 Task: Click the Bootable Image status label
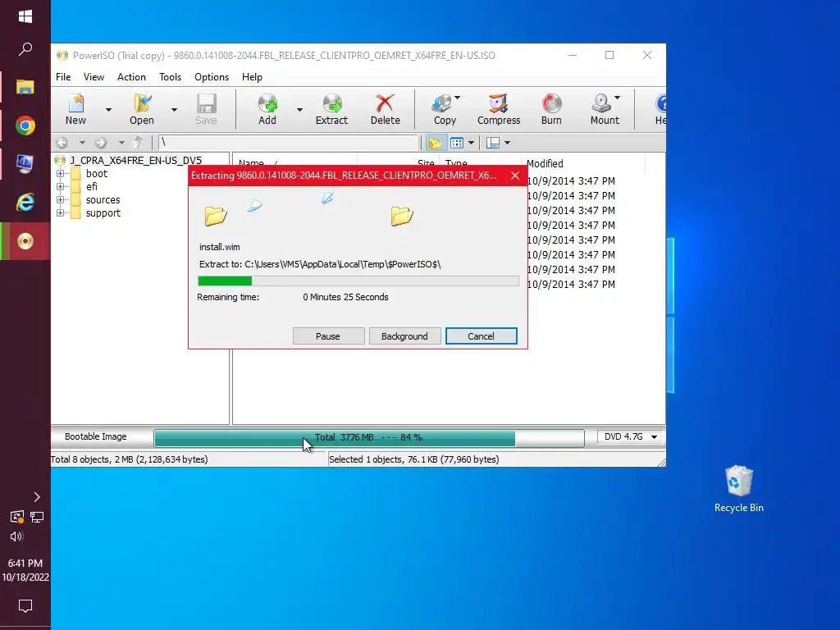[x=95, y=436]
